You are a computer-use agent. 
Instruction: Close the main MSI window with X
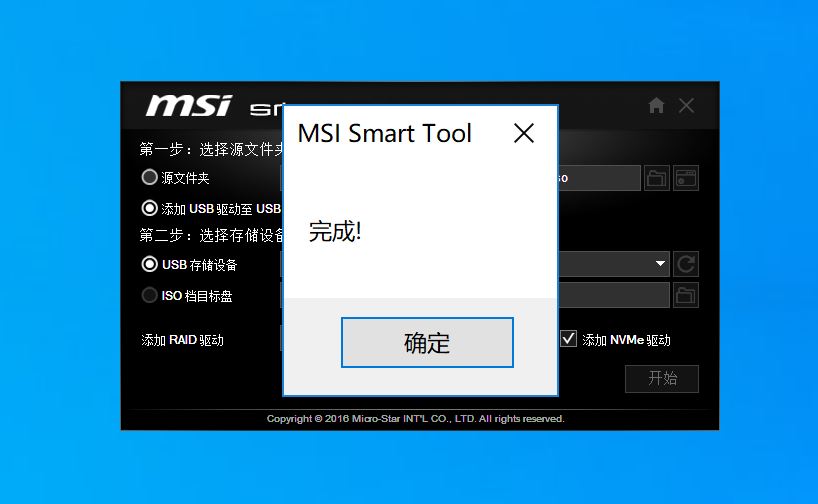(686, 106)
